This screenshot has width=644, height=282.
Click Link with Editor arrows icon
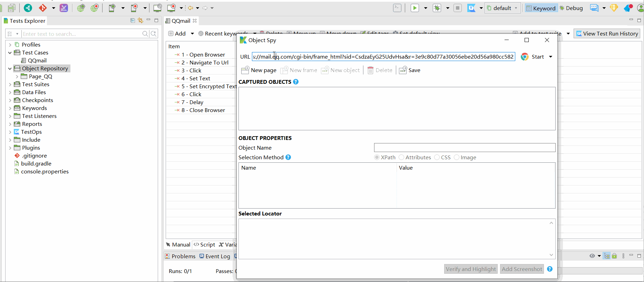(140, 20)
